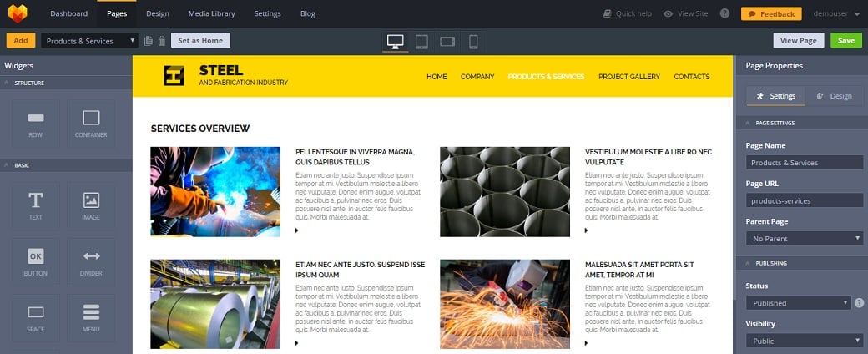
Task: Choose the Divider widget
Action: tap(91, 261)
